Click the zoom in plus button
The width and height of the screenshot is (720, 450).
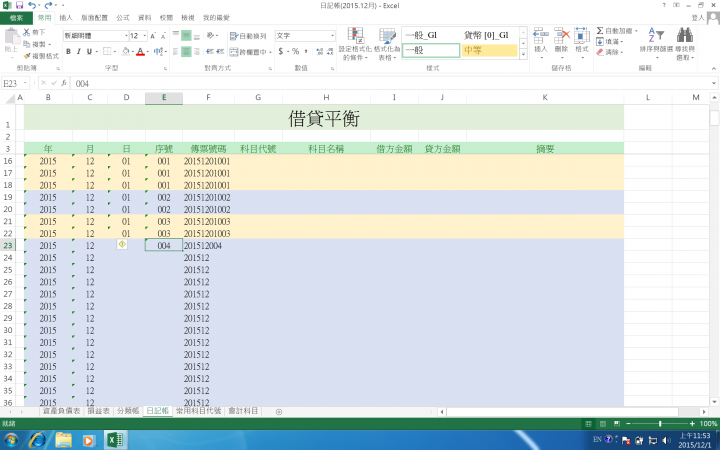tap(692, 423)
